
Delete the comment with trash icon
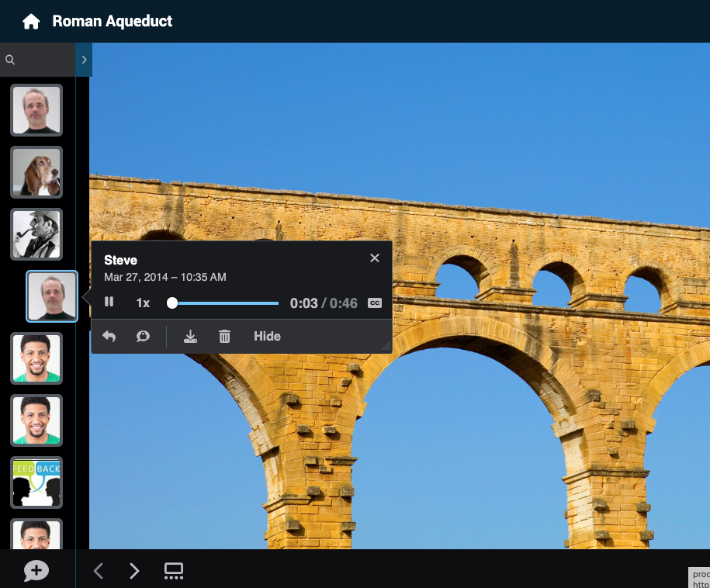pos(224,337)
